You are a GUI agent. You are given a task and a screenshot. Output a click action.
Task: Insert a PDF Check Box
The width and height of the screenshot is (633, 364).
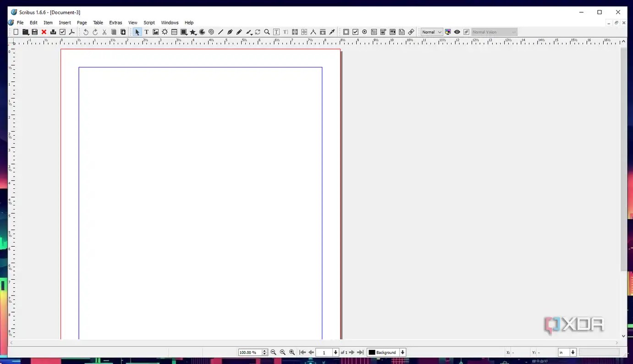click(355, 32)
